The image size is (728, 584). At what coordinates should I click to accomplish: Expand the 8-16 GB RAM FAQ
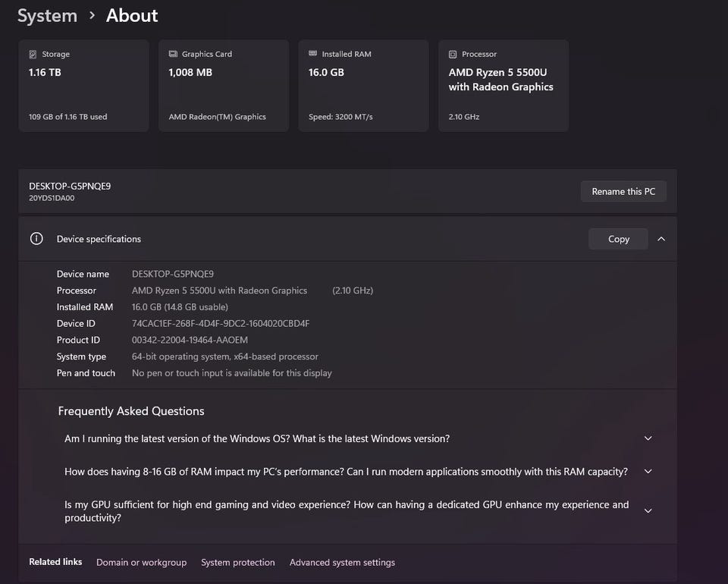(x=648, y=472)
